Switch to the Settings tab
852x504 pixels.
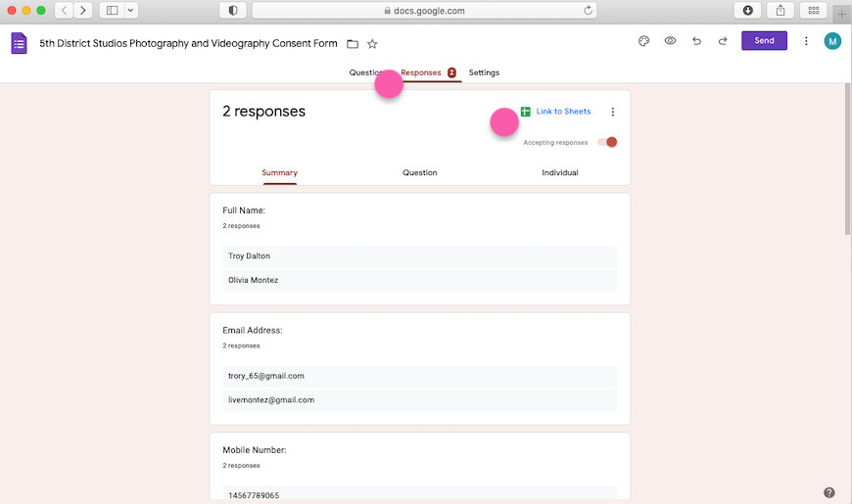click(x=484, y=72)
